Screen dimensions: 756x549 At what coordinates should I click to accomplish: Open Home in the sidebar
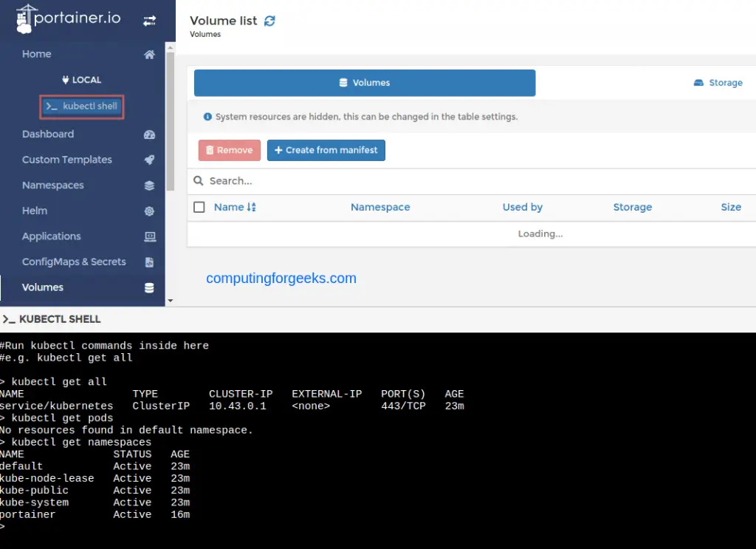(37, 54)
